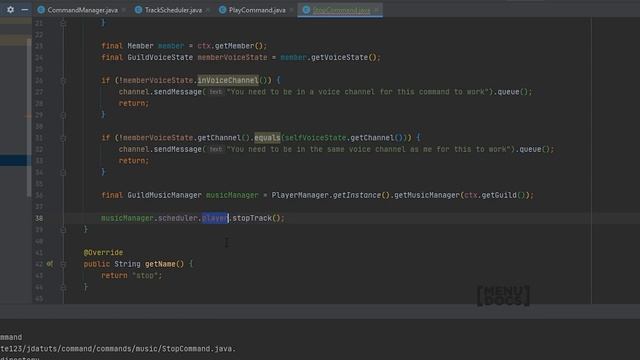Click return statement on line 33
This screenshot has width=640, height=360.
tap(134, 161)
